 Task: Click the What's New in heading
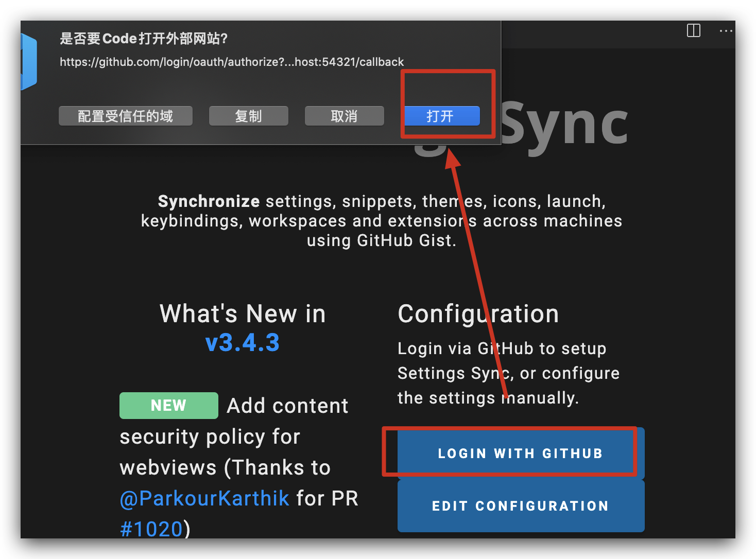pyautogui.click(x=242, y=313)
